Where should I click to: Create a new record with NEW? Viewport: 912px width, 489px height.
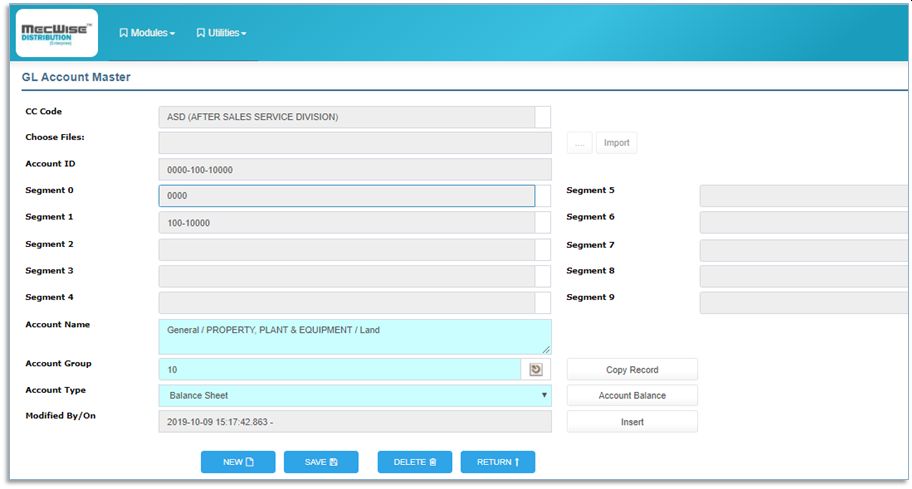click(238, 462)
